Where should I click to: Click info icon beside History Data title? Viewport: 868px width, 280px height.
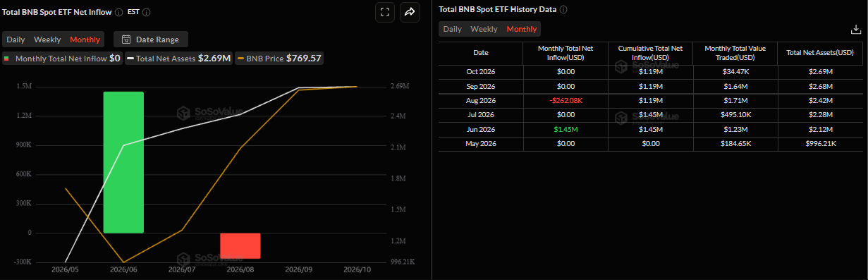tap(563, 10)
